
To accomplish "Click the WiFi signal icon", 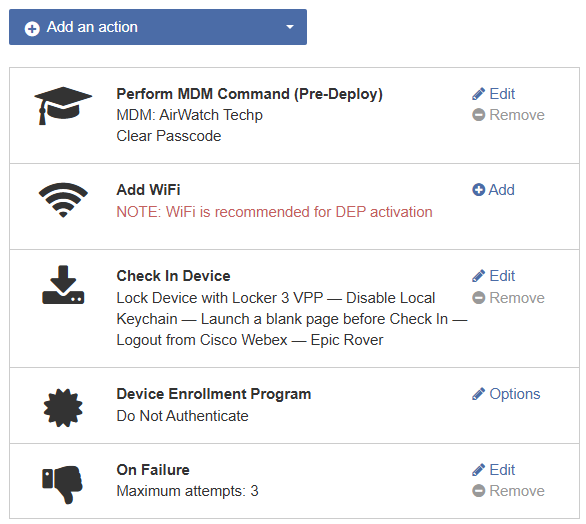I will click(63, 200).
